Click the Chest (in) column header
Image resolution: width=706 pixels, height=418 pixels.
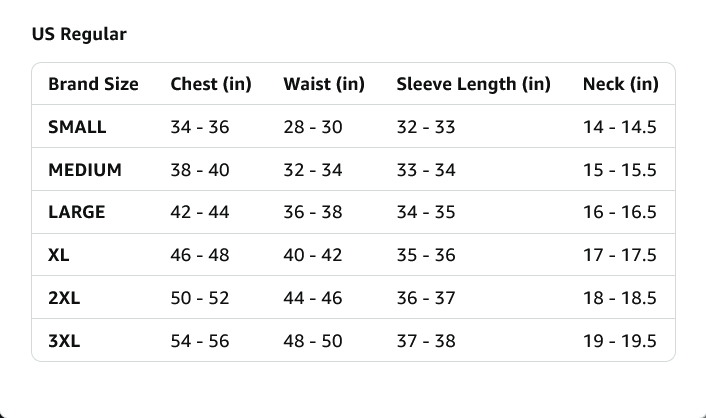[211, 84]
